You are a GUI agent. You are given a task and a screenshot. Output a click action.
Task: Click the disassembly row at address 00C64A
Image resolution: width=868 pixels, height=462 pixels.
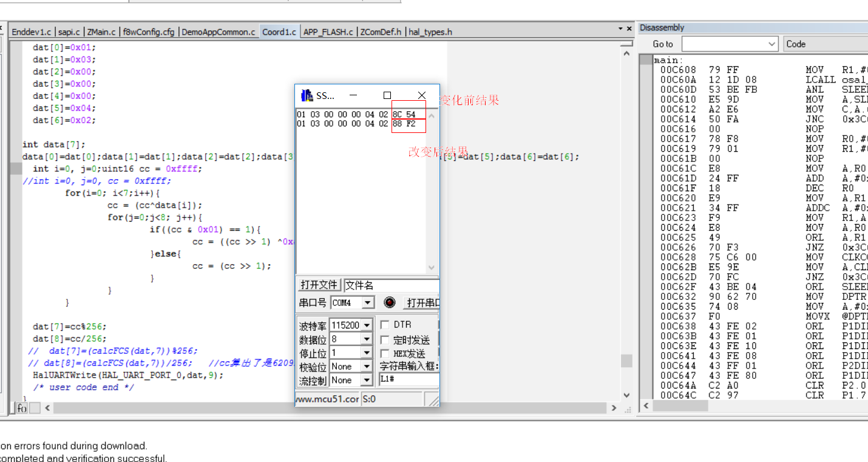point(761,385)
